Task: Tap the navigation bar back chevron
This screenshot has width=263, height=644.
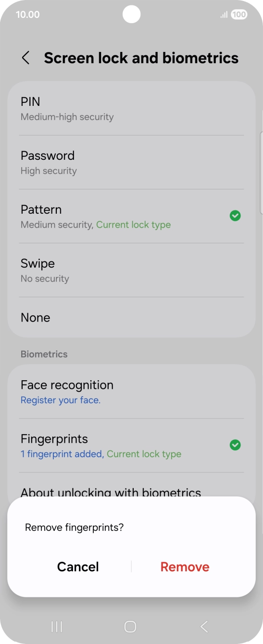Action: click(x=204, y=626)
